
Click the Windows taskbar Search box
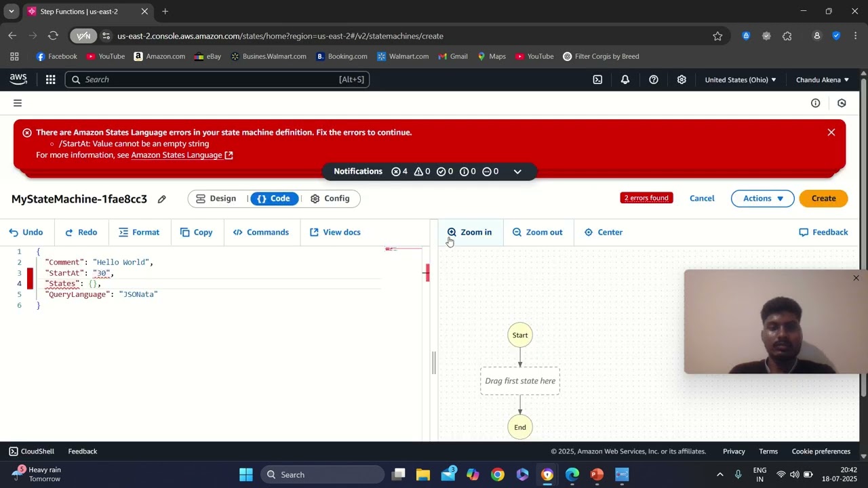322,474
